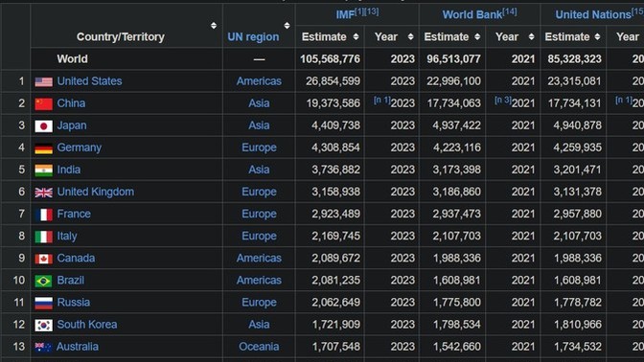Select World IMF estimate 105,568,776
Image resolution: width=644 pixels, height=362 pixels.
click(x=330, y=59)
